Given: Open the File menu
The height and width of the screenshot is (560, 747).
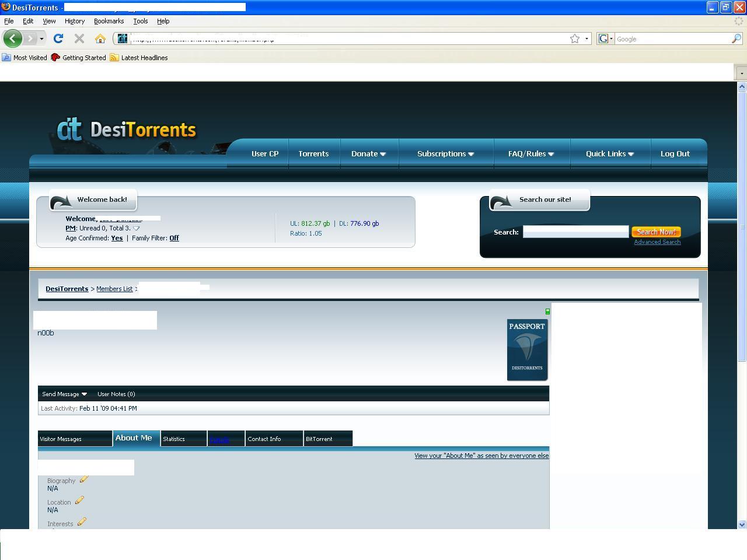Looking at the screenshot, I should 9,21.
